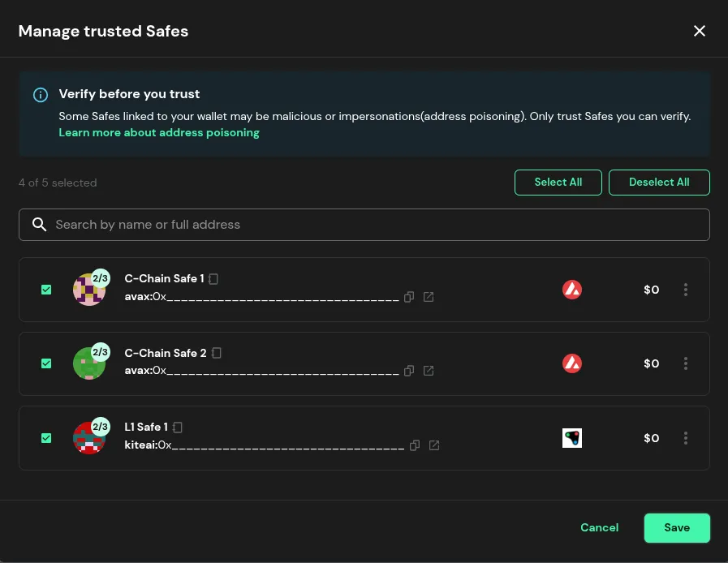Screen dimensions: 728x563
Task: Click address book icon next to C-Chain Safe 2
Action: (216, 353)
